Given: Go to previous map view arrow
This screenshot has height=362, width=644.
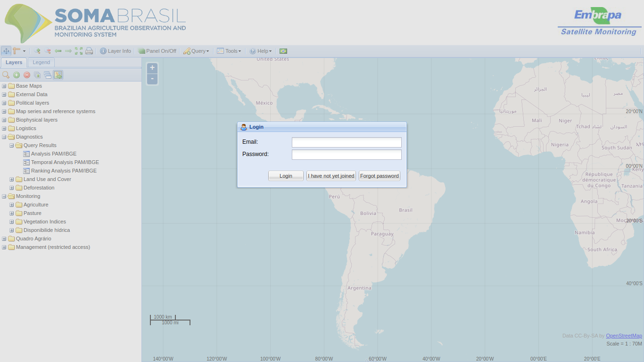Looking at the screenshot, I should click(x=58, y=51).
